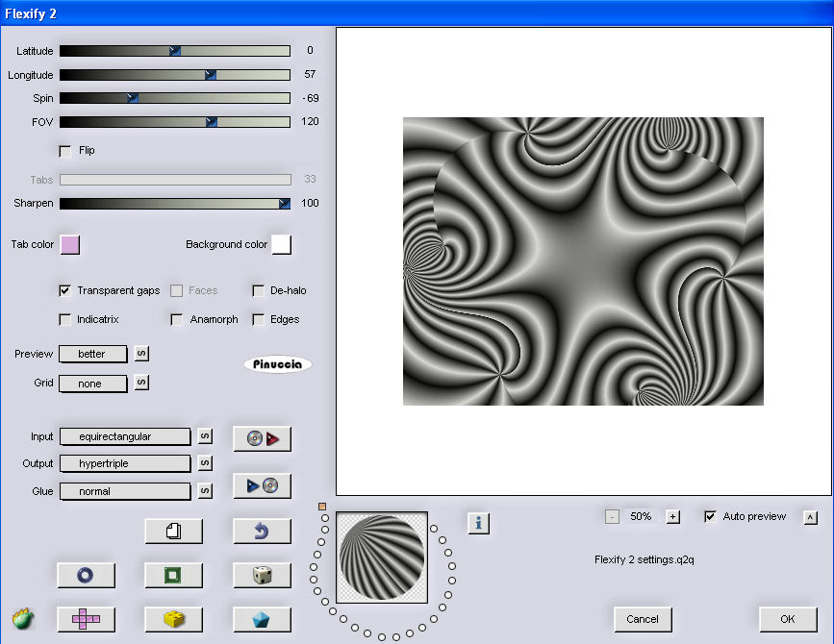Click the dice randomize button
Viewport: 834px width, 644px height.
click(263, 575)
